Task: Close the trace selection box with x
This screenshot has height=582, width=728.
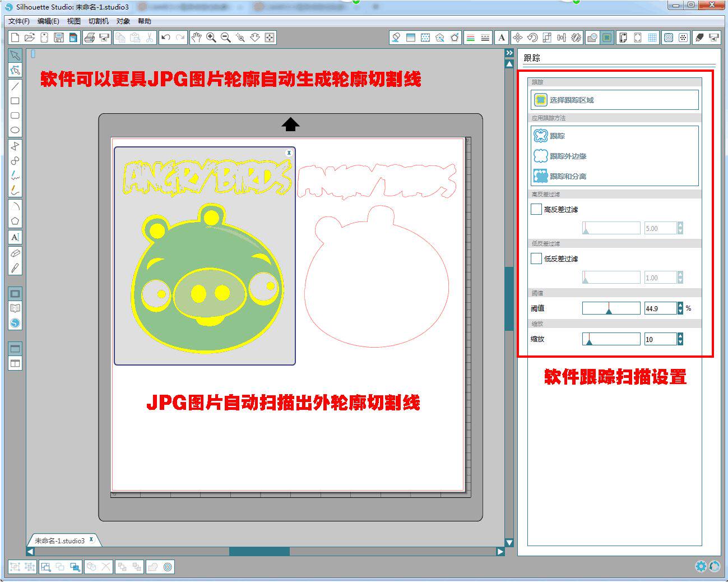Action: [x=289, y=153]
